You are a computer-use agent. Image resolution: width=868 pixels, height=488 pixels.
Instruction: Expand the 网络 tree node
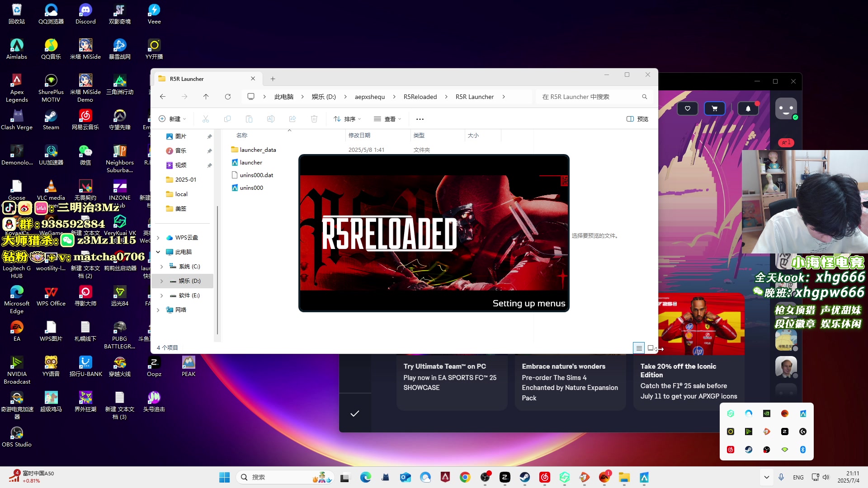click(x=158, y=310)
